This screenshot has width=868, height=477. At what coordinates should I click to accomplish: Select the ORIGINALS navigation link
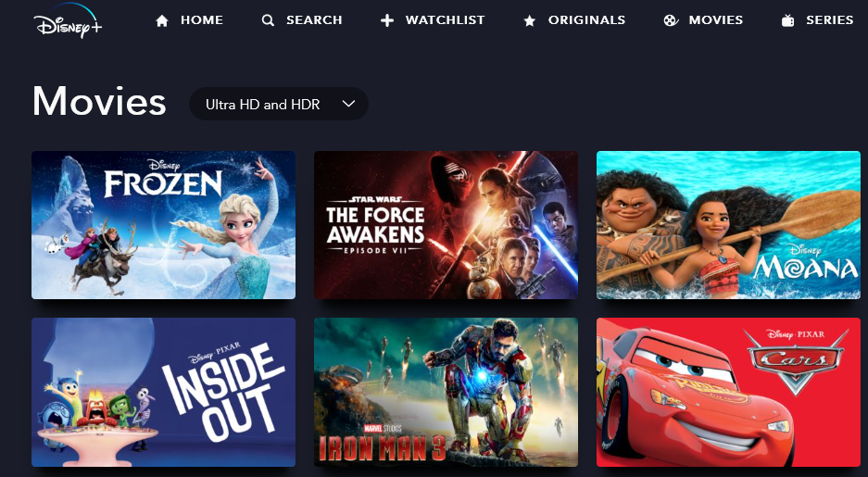click(586, 20)
